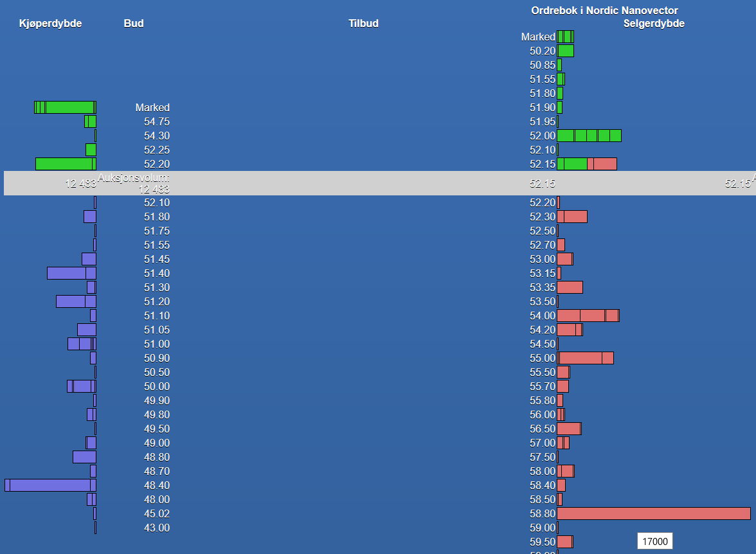
Task: Select the 54.75 bid price
Action: (157, 121)
